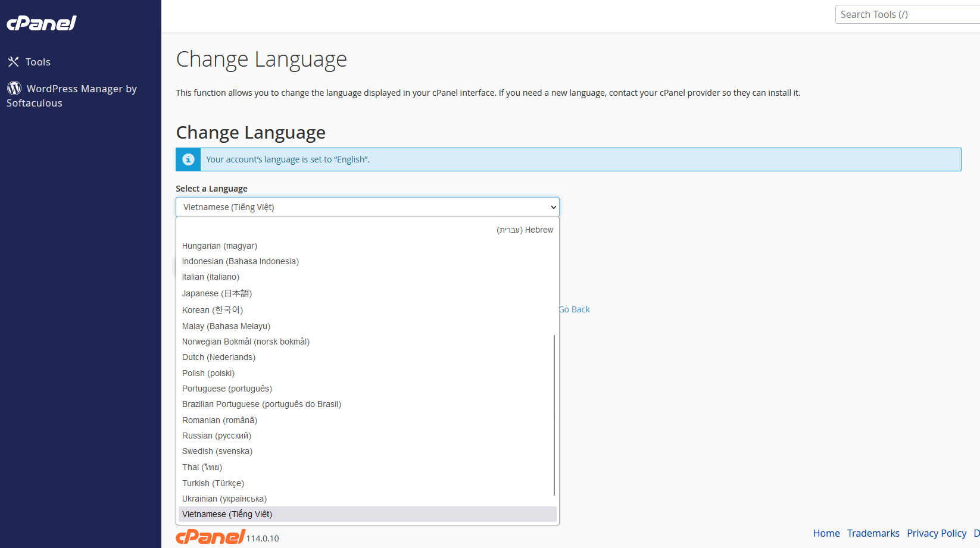Click the WordPress logo icon in the sidebar
This screenshot has height=548, width=980.
pyautogui.click(x=14, y=88)
